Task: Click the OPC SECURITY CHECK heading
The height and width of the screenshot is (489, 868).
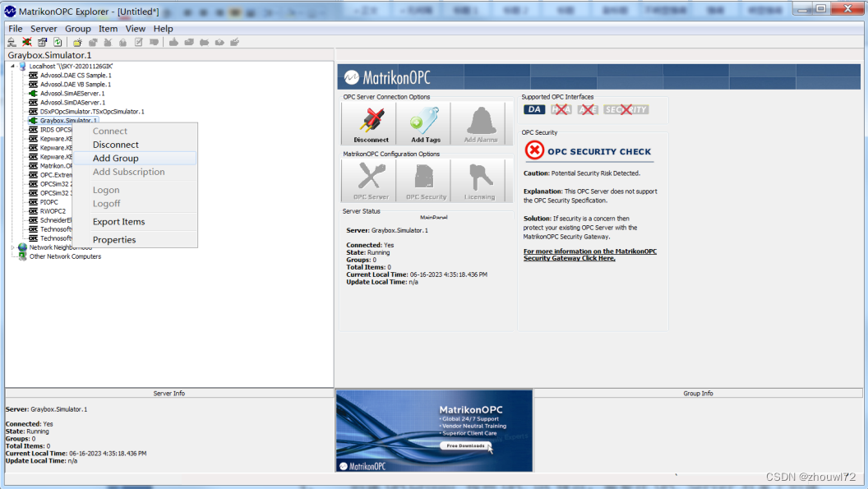Action: [599, 152]
